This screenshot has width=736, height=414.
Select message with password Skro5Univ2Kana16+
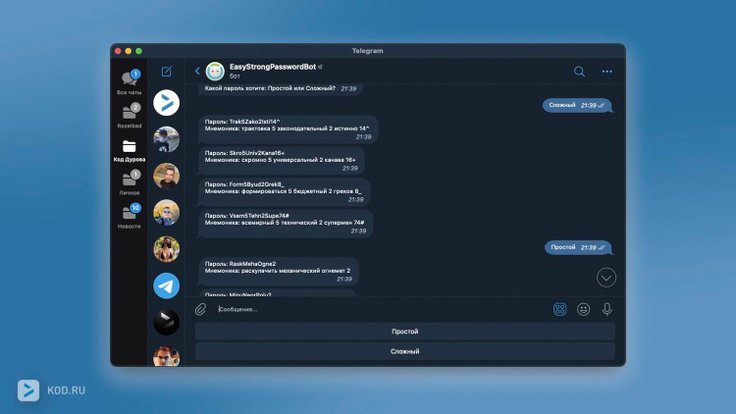coord(281,161)
